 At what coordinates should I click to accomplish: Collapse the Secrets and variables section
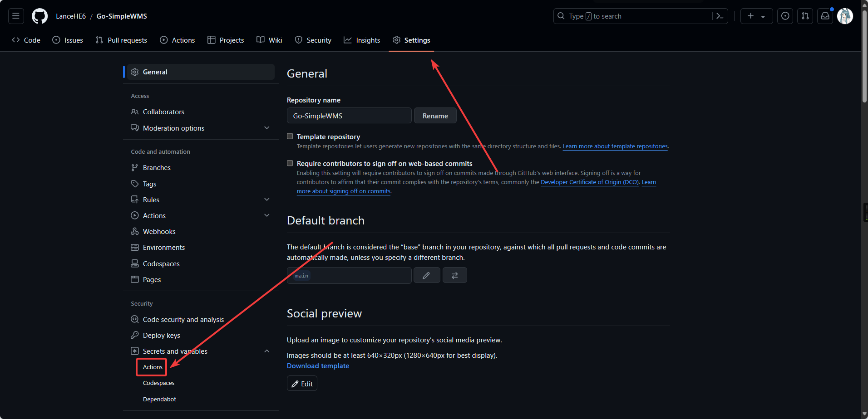(266, 351)
